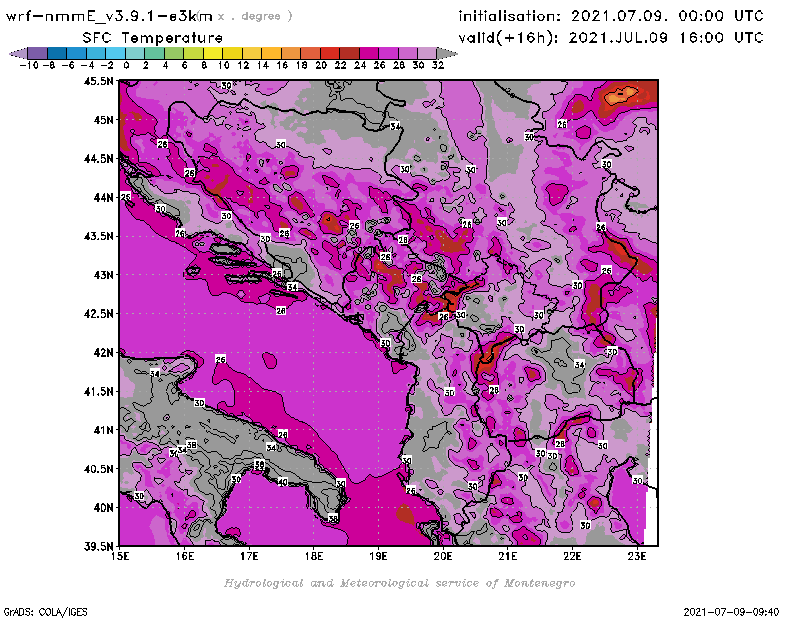Image resolution: width=800 pixels, height=618 pixels.
Task: Click the '15E' longitude label
Action: pos(120,556)
